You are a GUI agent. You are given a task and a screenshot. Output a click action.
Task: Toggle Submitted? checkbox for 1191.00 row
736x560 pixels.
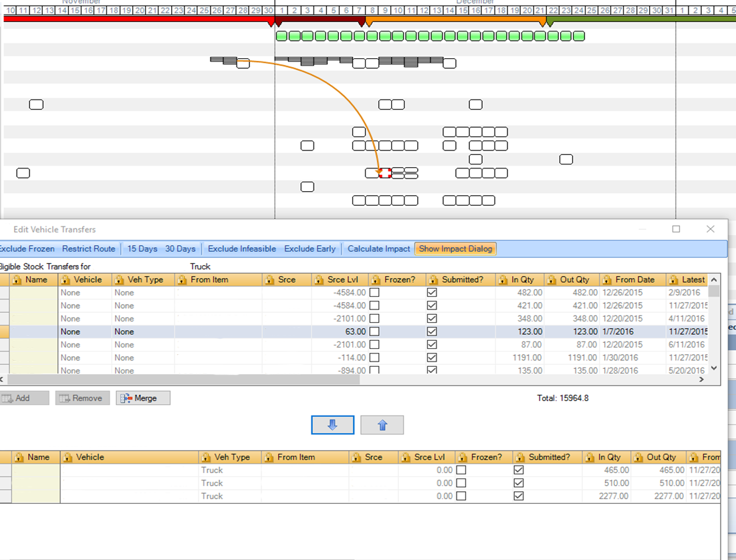point(432,358)
